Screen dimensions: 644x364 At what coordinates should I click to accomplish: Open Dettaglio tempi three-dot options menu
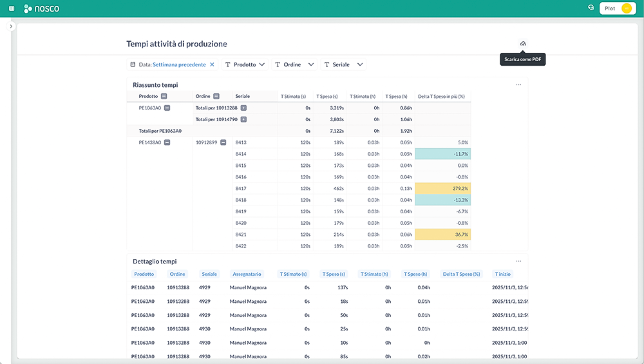click(x=518, y=262)
